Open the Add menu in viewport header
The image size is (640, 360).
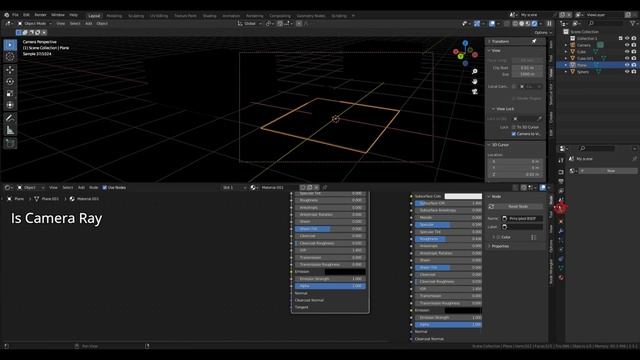point(89,24)
